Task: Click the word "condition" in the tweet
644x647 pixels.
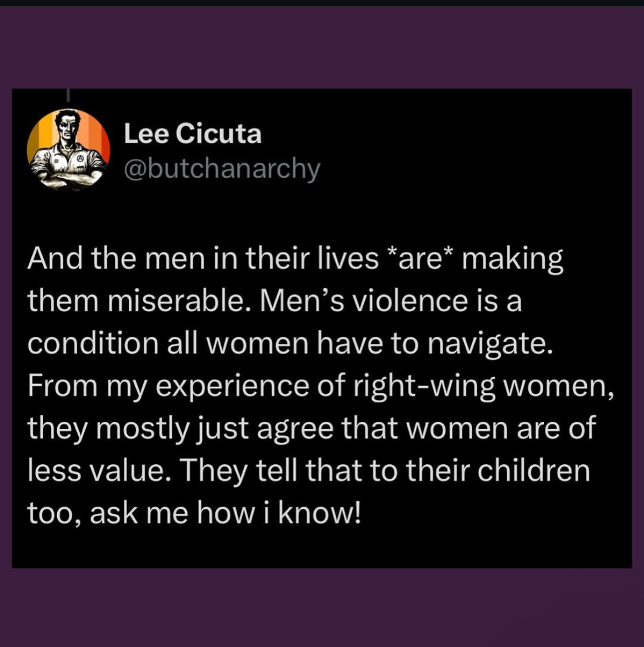Action: click(92, 343)
